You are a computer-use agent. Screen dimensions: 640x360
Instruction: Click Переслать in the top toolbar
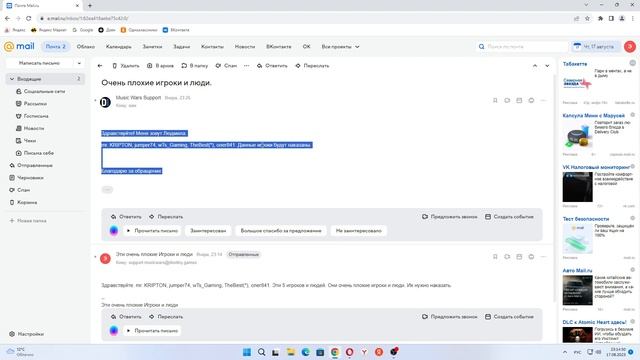pos(312,66)
